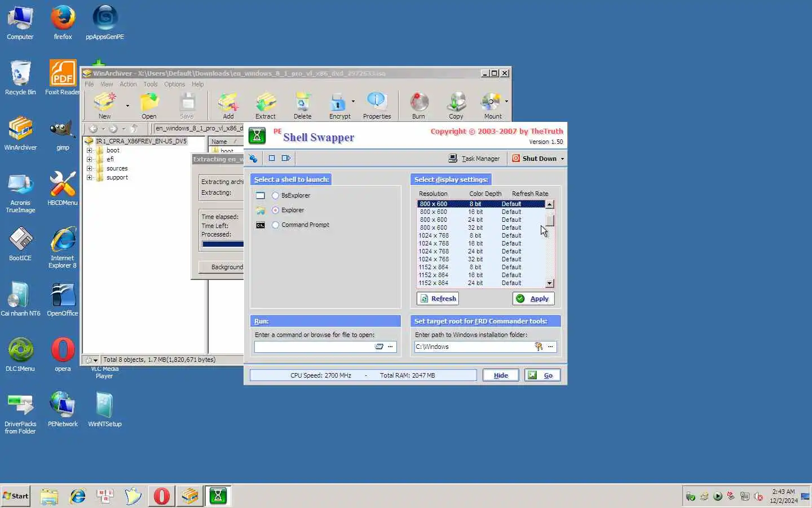Open the PENetwork desktop icon
The height and width of the screenshot is (508, 812).
pos(63,410)
